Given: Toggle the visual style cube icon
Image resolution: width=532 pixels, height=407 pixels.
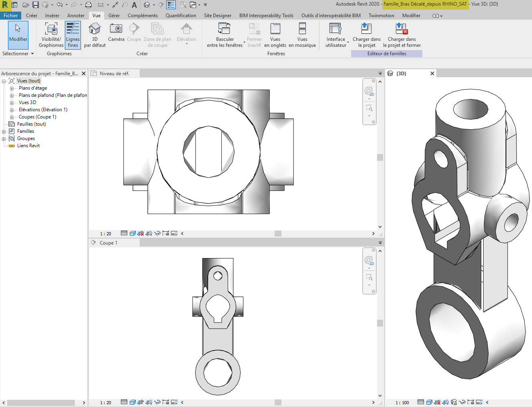Looking at the screenshot, I should tap(132, 233).
